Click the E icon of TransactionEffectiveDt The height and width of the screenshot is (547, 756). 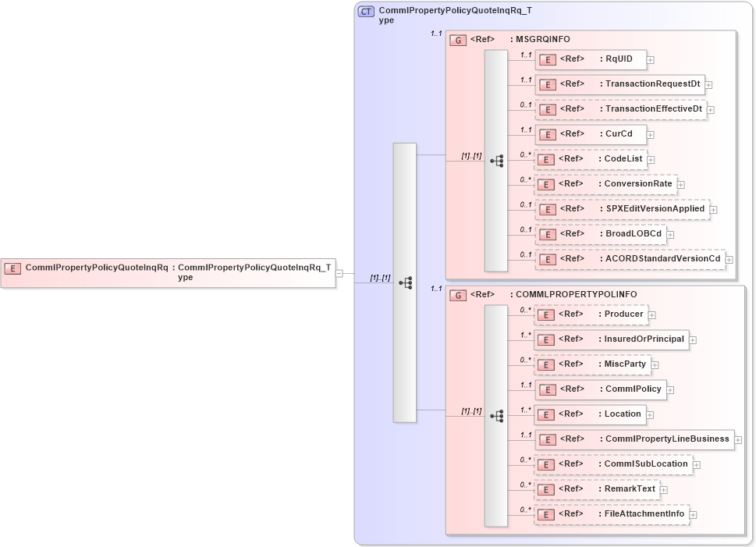[547, 109]
